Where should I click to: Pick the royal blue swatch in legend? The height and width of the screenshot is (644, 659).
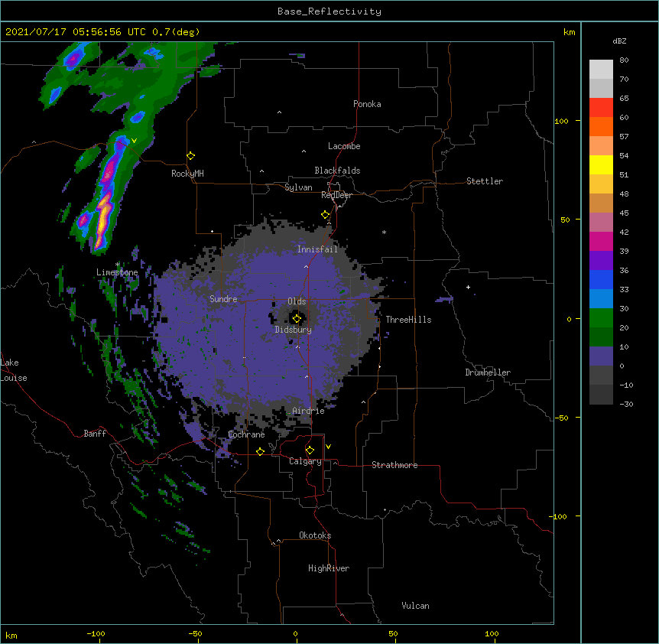tap(601, 279)
